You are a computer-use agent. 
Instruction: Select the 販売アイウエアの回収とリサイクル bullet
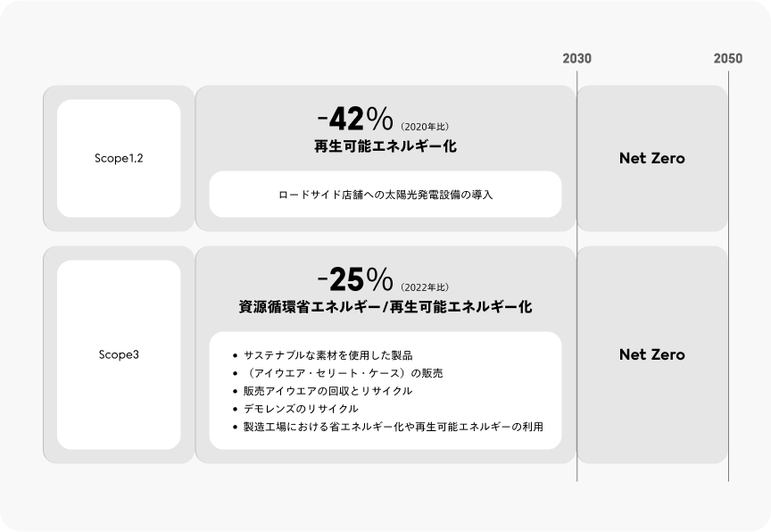pyautogui.click(x=327, y=391)
